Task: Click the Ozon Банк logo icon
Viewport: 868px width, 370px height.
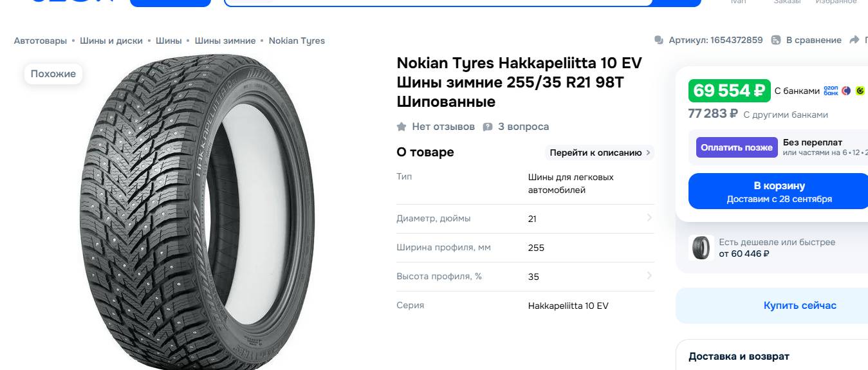Action: (x=831, y=91)
